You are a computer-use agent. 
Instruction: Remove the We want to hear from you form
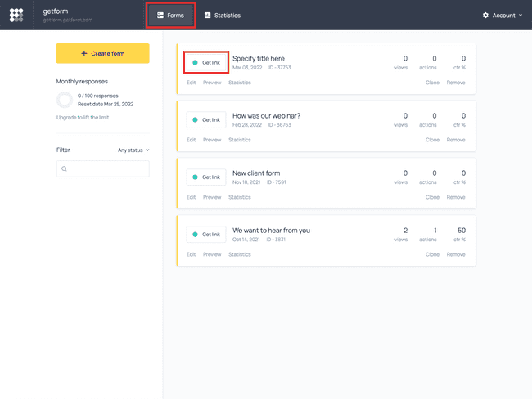[x=456, y=254]
